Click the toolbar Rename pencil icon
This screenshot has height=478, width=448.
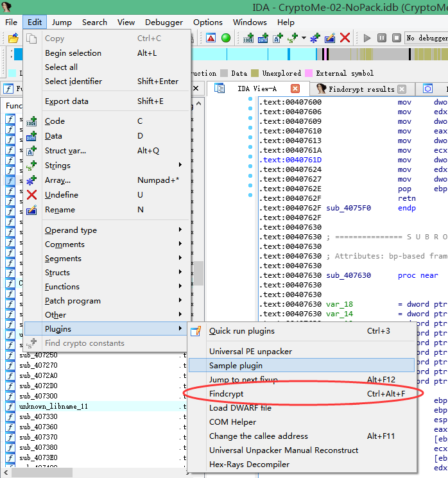pos(330,38)
